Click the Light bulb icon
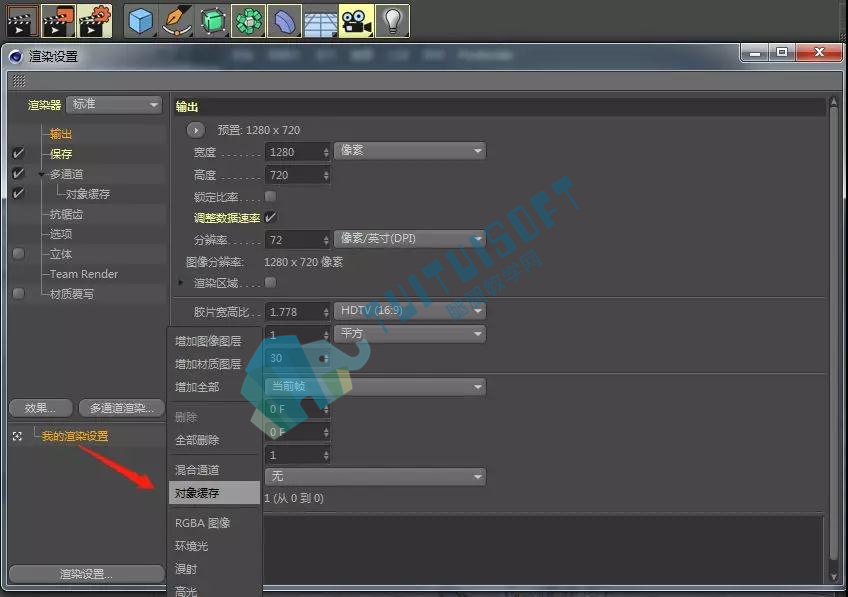 pyautogui.click(x=392, y=21)
